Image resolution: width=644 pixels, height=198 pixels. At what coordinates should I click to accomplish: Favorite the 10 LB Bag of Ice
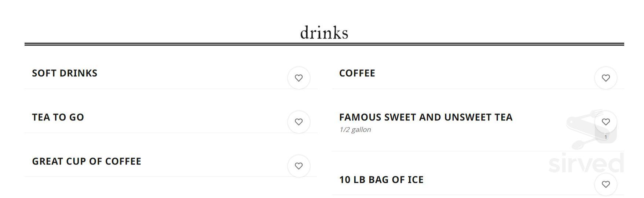coord(605,184)
